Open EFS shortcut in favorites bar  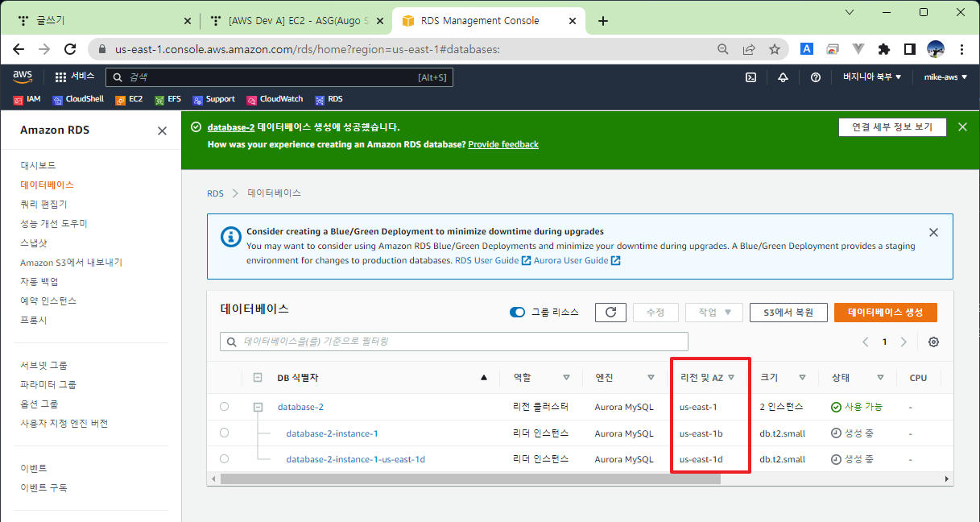[167, 99]
